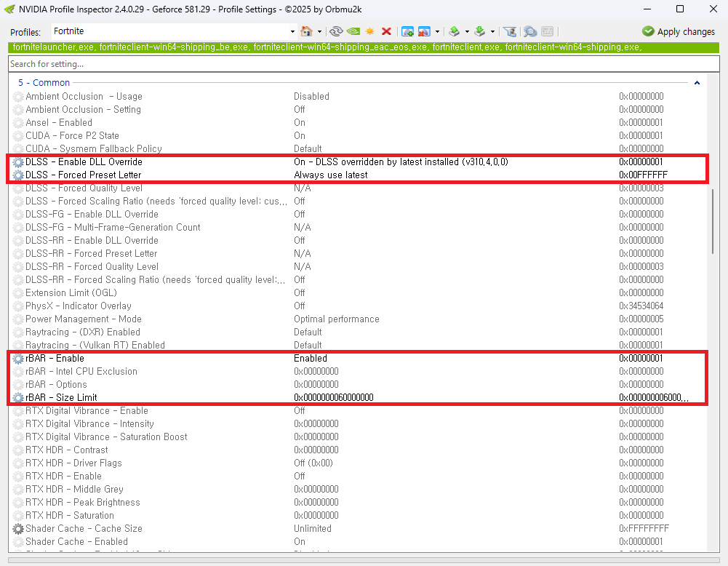The height and width of the screenshot is (566, 728).
Task: Toggle the show customized settings filter icon
Action: tap(510, 31)
